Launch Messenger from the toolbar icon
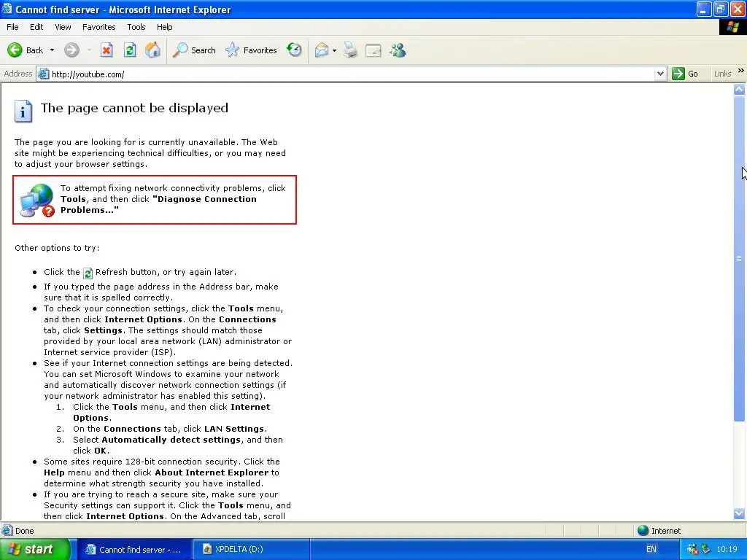Screen dimensions: 747x560 (x=398, y=50)
